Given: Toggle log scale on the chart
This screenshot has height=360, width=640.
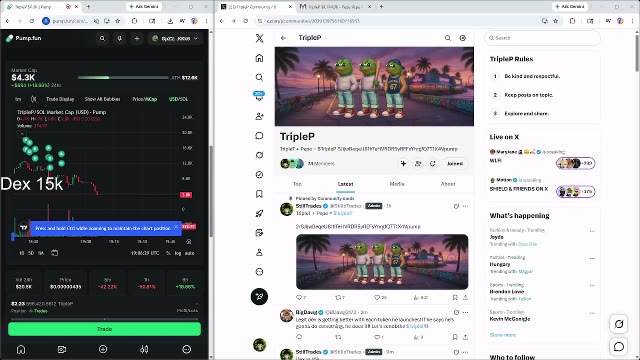Looking at the screenshot, I should 178,253.
